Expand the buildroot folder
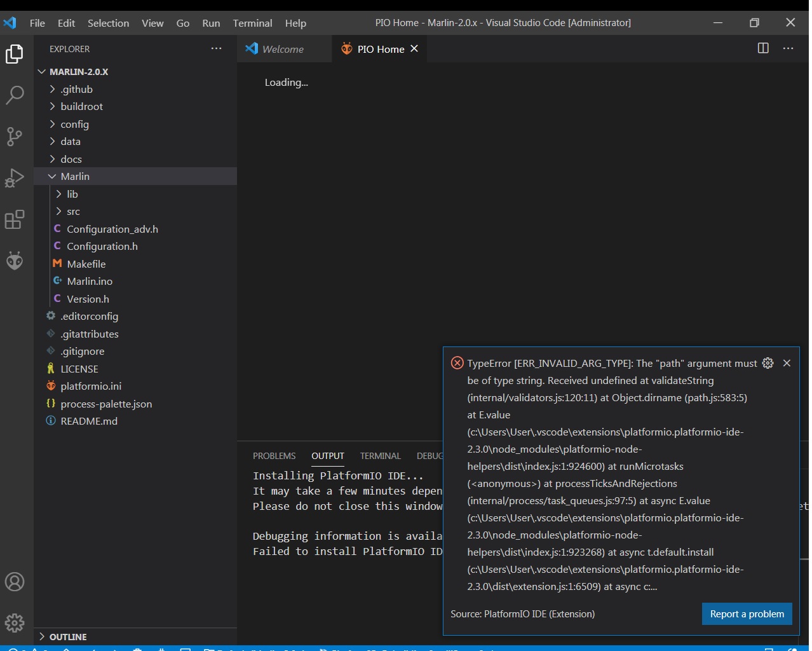This screenshot has width=812, height=651. pyautogui.click(x=135, y=107)
